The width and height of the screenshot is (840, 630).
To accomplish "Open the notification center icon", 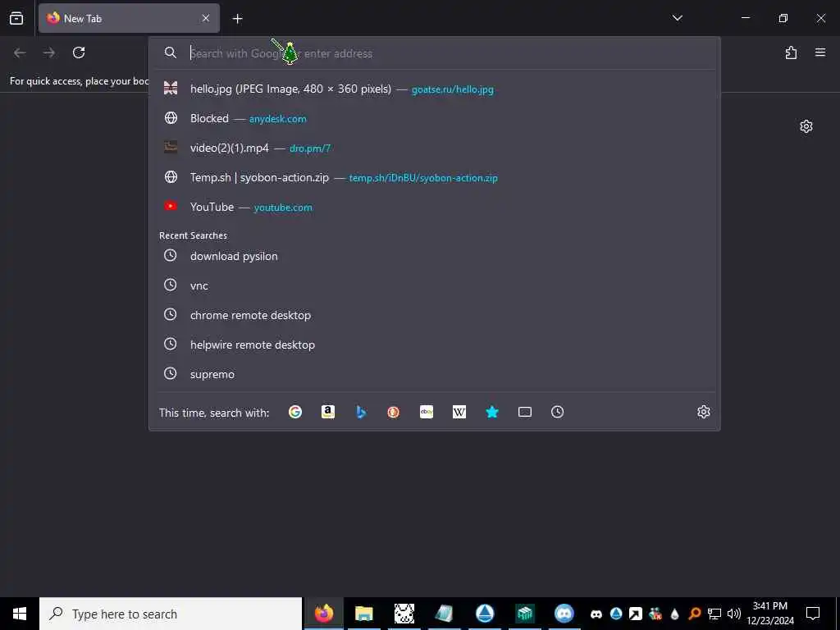I will pos(813,614).
